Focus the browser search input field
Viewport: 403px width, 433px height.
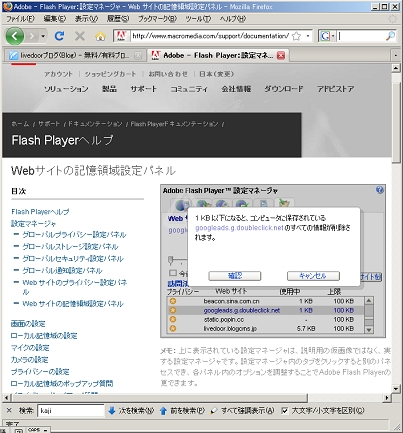tap(361, 36)
